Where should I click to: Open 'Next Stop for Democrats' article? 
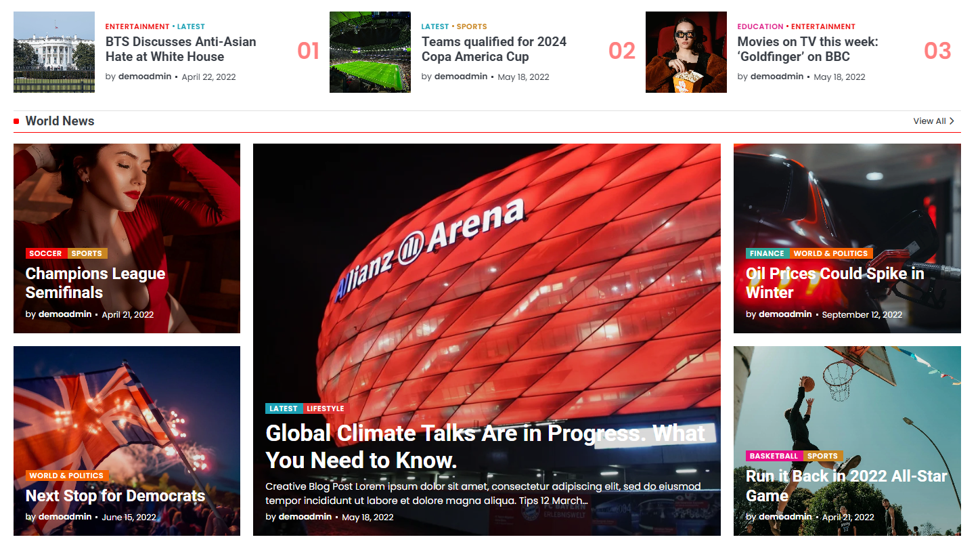pos(115,496)
